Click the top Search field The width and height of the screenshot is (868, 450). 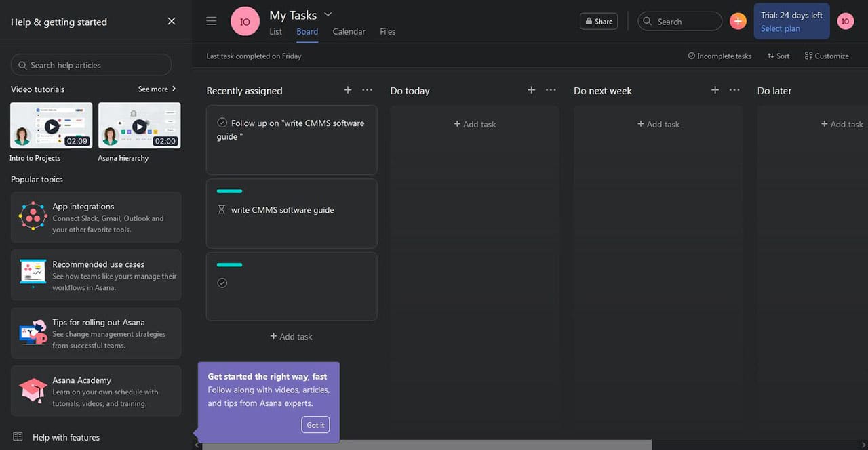(680, 22)
